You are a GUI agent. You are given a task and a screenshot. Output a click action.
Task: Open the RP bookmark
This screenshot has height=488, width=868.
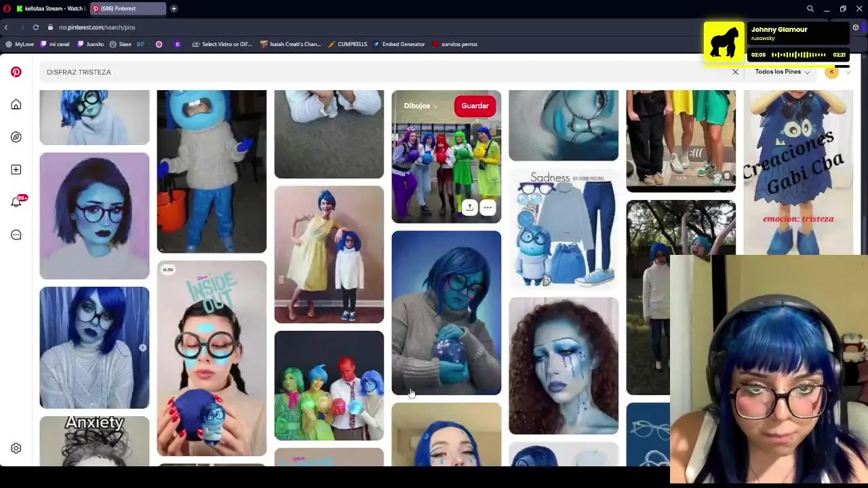point(140,44)
